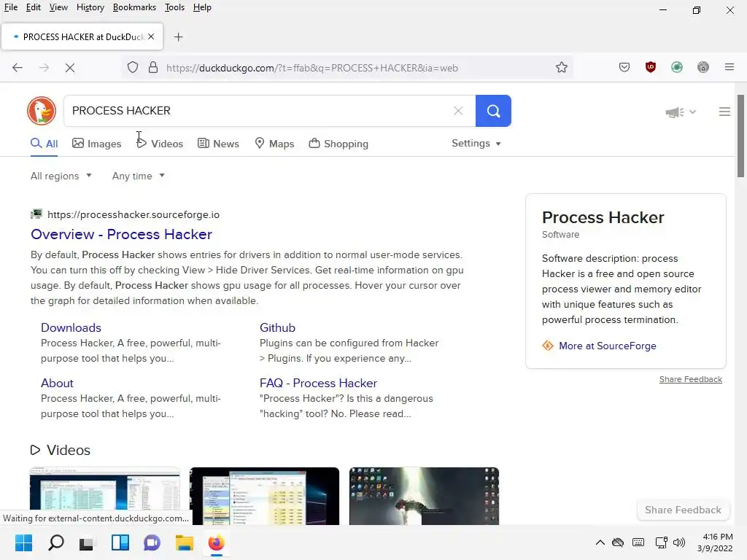Switch to the Maps tab
The image size is (747, 560).
274,144
